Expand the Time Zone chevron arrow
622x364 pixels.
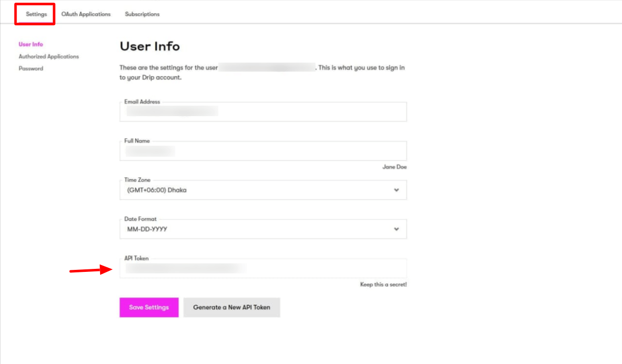coord(397,190)
